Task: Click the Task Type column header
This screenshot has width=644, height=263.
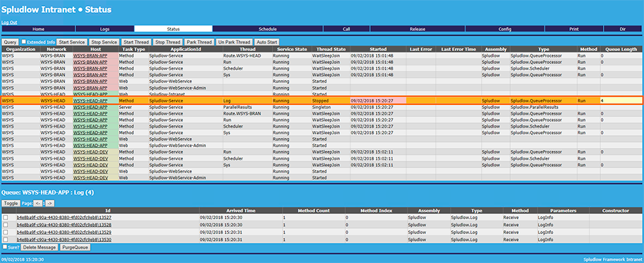Action: [133, 49]
